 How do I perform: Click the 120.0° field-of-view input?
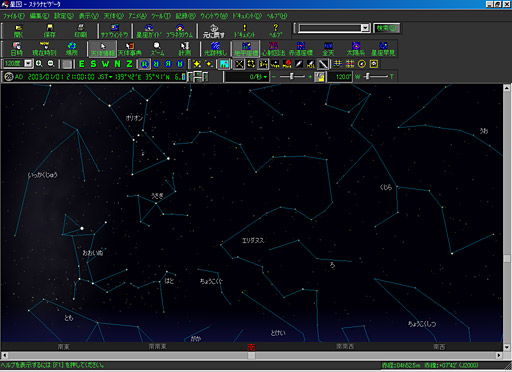(x=340, y=77)
